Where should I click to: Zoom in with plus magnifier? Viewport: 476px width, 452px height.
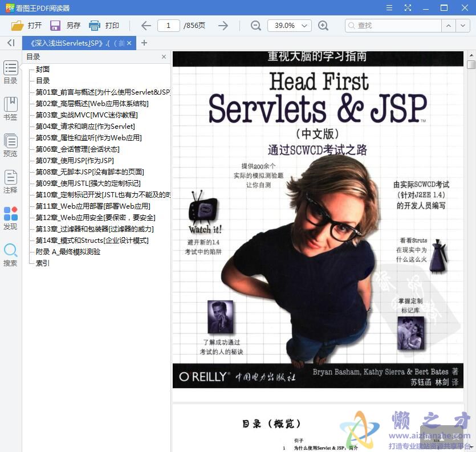323,26
